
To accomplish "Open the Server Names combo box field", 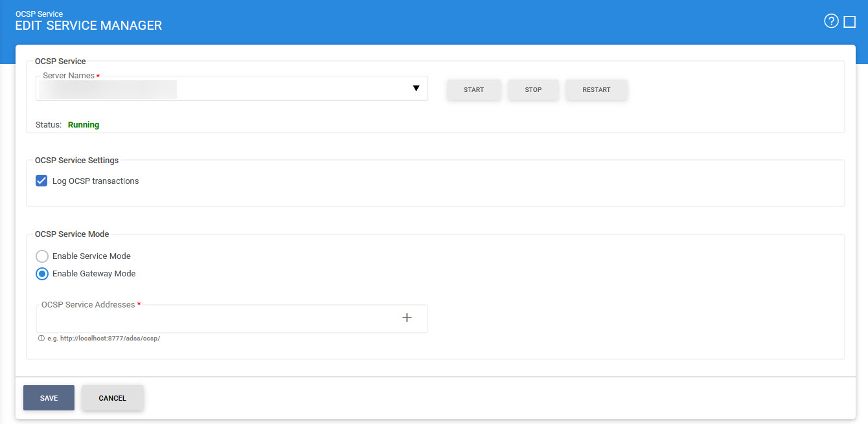I will coord(220,89).
